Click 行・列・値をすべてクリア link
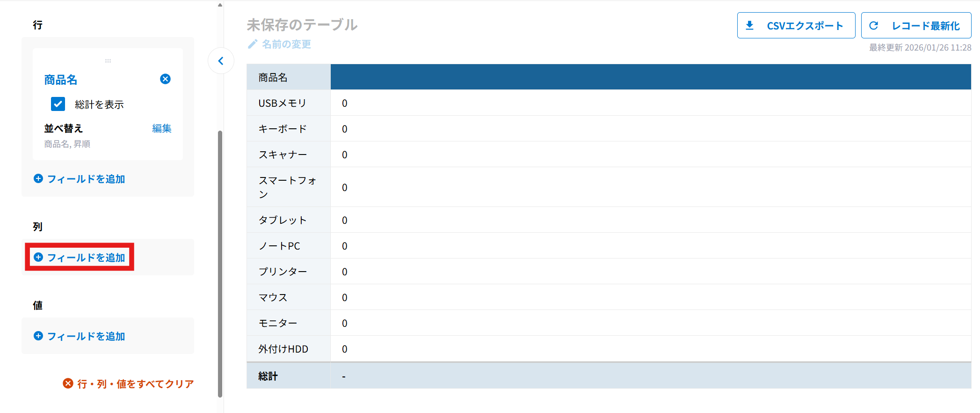 click(135, 384)
